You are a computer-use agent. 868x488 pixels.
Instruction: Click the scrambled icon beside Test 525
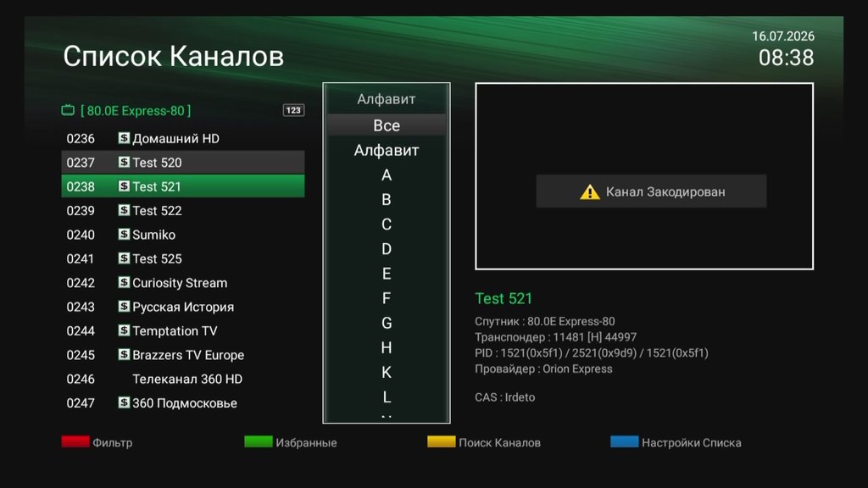point(124,258)
